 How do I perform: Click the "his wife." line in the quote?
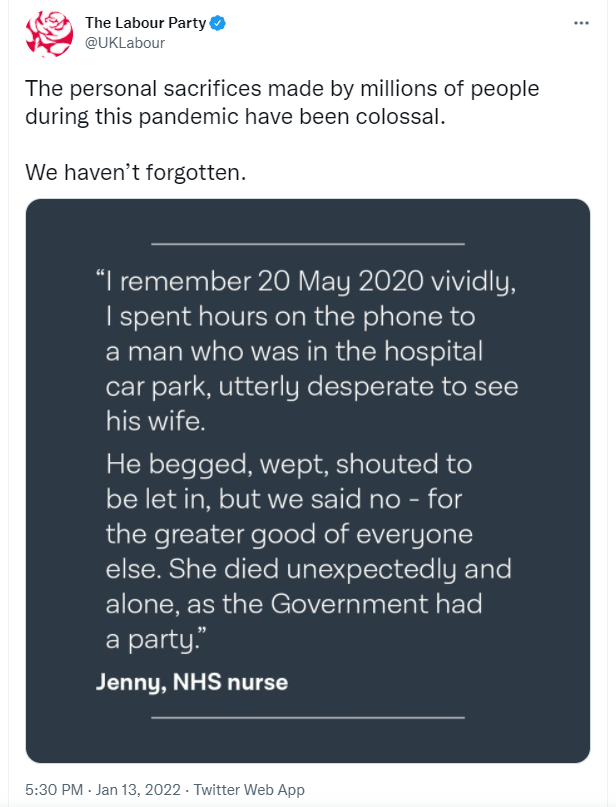[x=155, y=421]
